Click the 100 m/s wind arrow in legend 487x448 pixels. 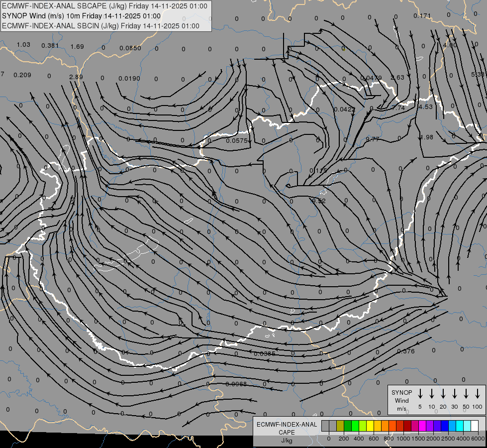point(478,394)
